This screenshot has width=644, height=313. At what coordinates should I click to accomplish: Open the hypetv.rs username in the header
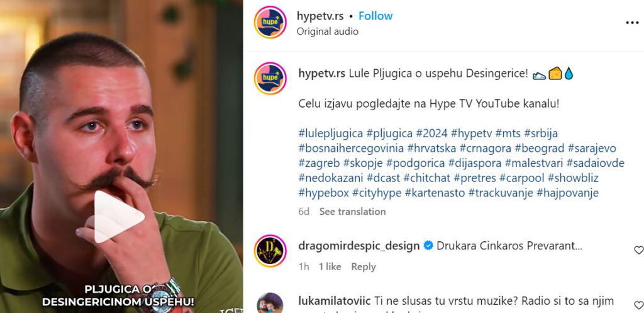pyautogui.click(x=321, y=16)
